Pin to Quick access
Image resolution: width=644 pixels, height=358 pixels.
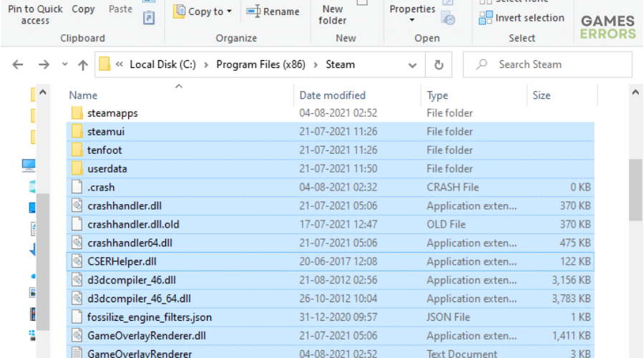(x=35, y=15)
